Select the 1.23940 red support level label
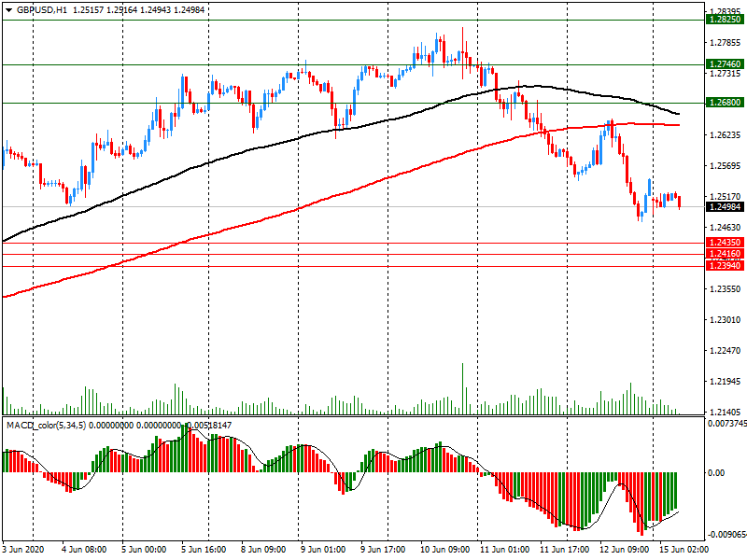Image resolution: width=747 pixels, height=560 pixels. click(726, 266)
